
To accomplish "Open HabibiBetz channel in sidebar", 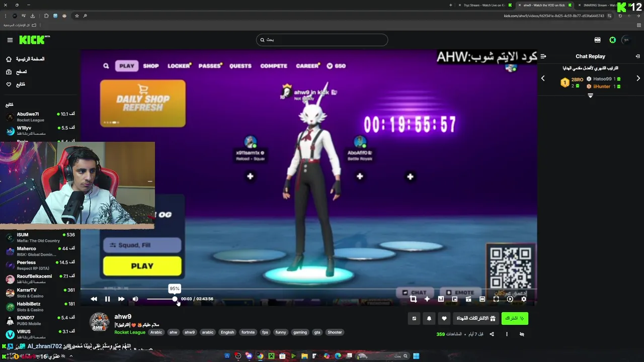I will click(40, 307).
